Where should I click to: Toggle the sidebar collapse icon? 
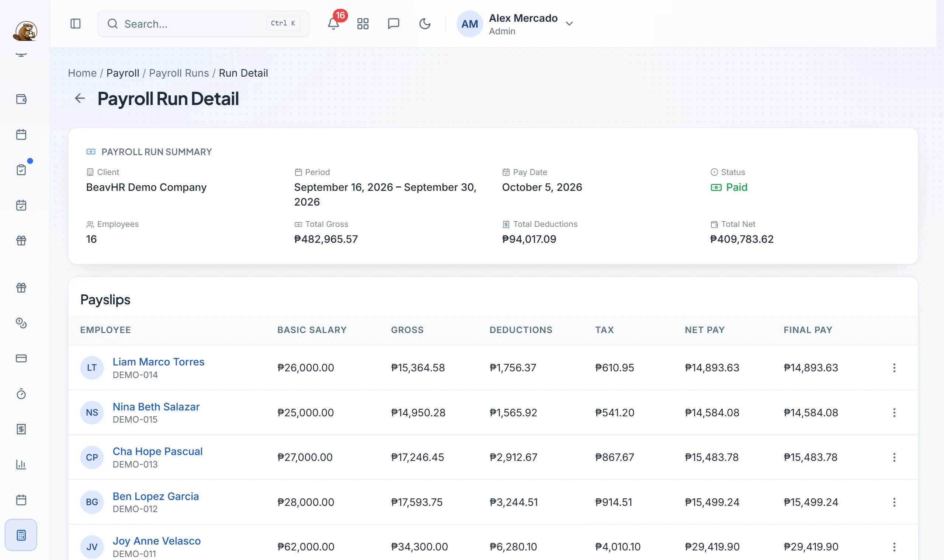pyautogui.click(x=76, y=24)
